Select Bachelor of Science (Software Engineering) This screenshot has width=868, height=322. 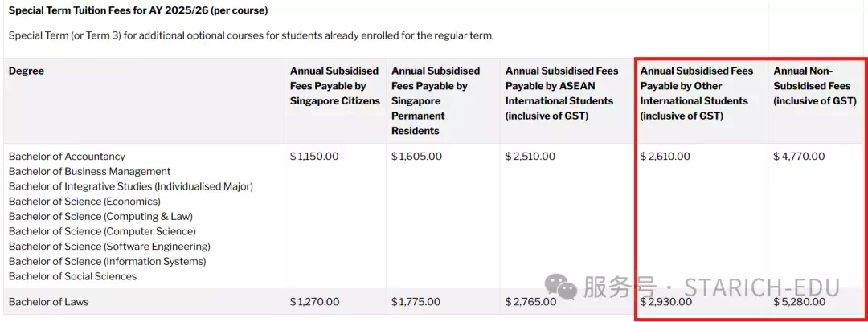(x=109, y=247)
